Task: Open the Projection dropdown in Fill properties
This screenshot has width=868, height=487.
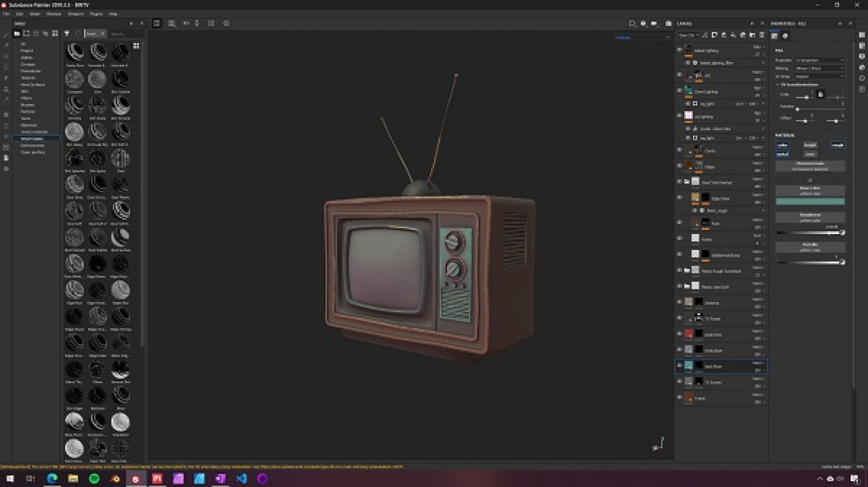Action: pyautogui.click(x=819, y=60)
